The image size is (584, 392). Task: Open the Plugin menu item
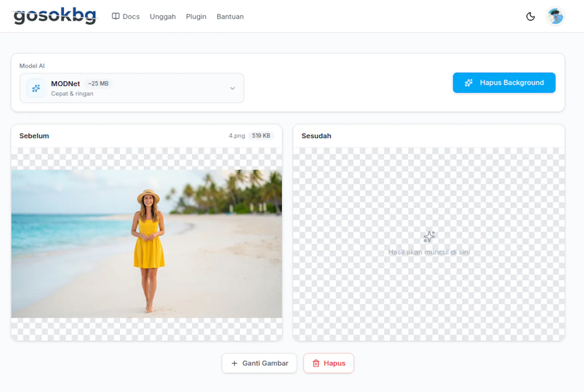tap(196, 16)
